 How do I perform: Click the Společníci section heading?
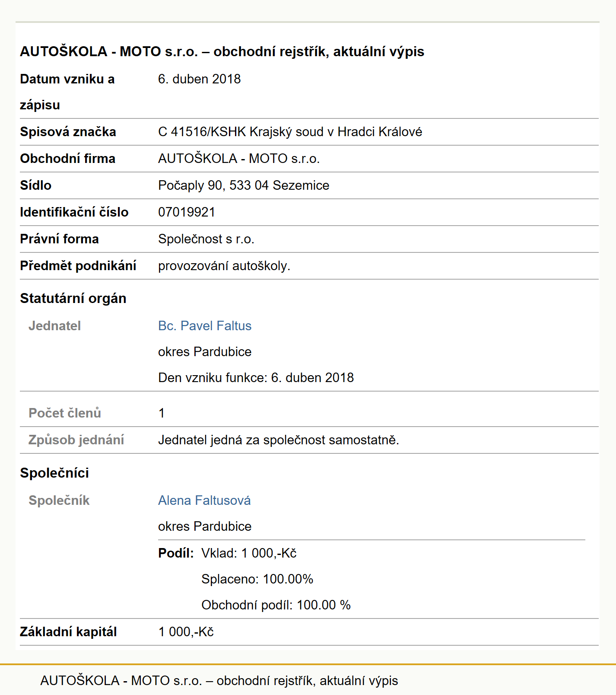click(54, 473)
